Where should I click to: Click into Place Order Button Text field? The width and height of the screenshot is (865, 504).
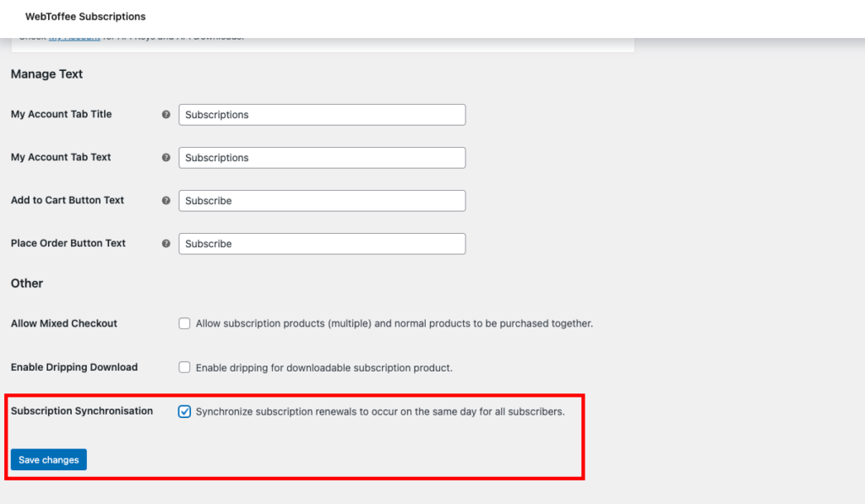click(322, 244)
